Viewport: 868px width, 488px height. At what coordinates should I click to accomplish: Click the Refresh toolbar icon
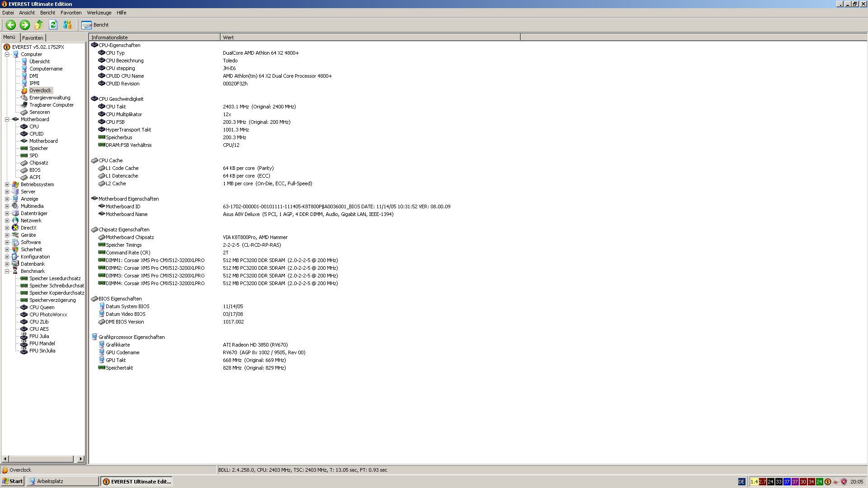[53, 25]
